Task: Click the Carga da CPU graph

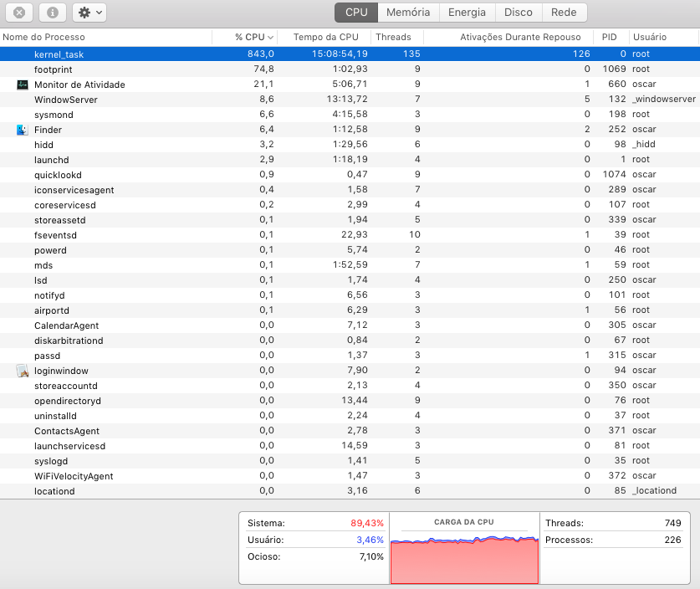Action: tap(464, 560)
